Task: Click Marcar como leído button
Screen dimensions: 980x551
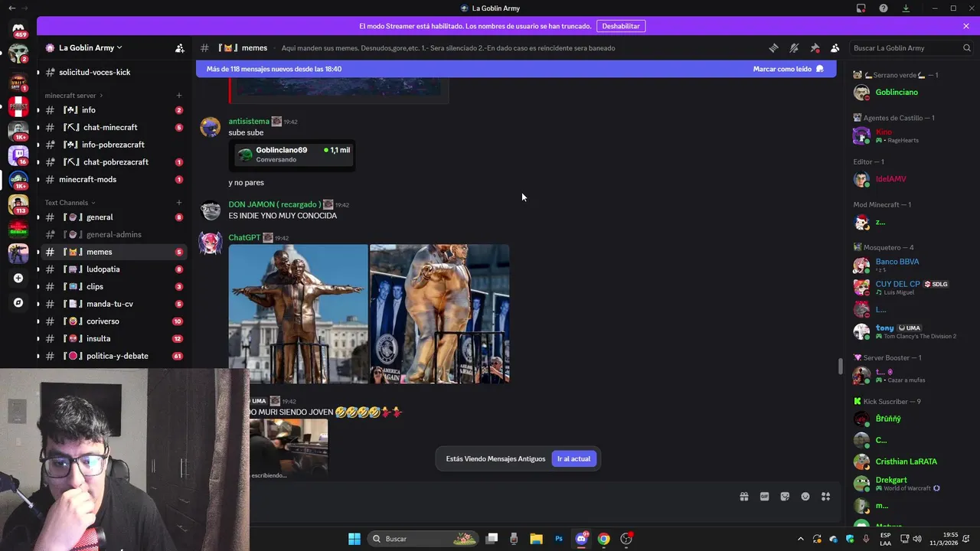Action: 789,69
